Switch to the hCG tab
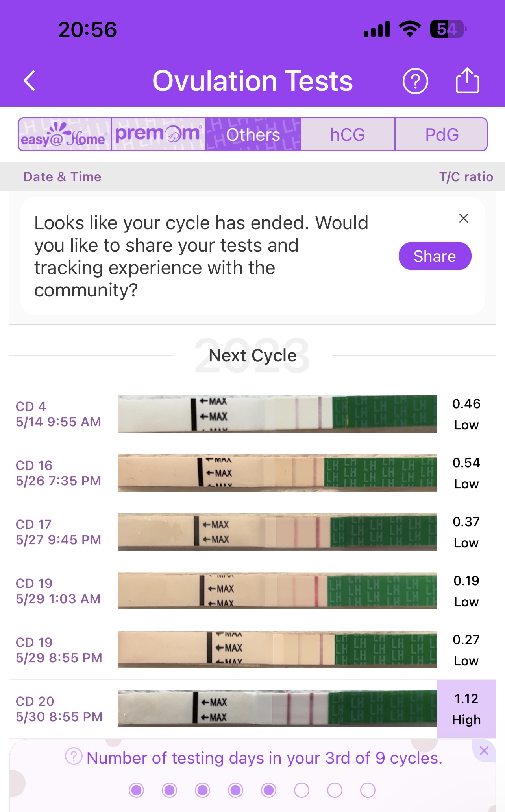Screen dimensions: 505x812 coord(348,134)
